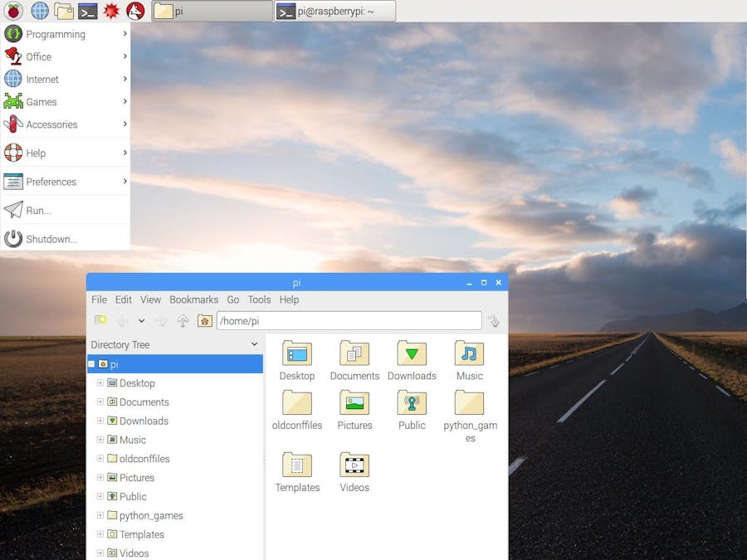Expand the Desktop node in the tree
This screenshot has width=747, height=560.
point(100,383)
